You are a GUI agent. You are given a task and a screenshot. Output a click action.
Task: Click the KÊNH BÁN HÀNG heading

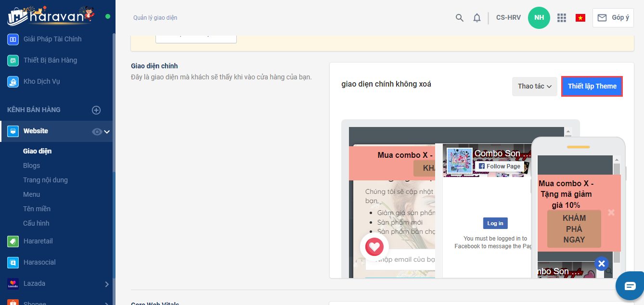(x=34, y=110)
